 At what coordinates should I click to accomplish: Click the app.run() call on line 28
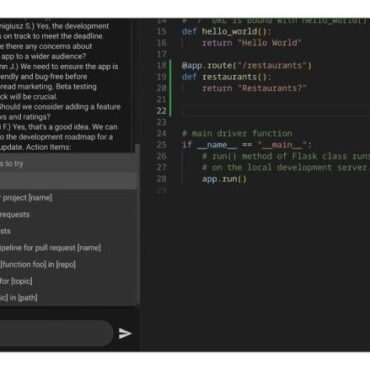point(224,179)
